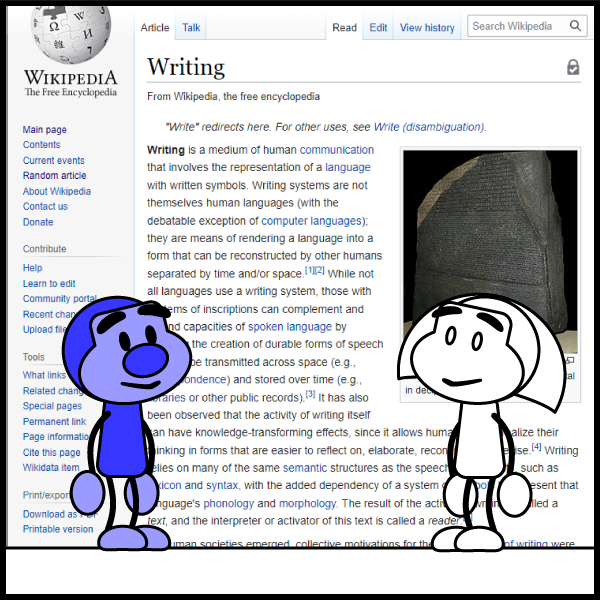Open the Current events link
The image size is (600, 600).
53,161
